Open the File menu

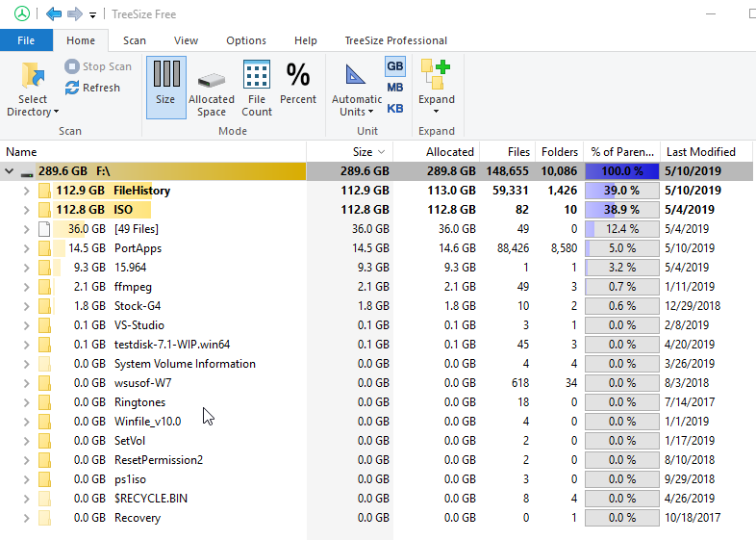[26, 40]
